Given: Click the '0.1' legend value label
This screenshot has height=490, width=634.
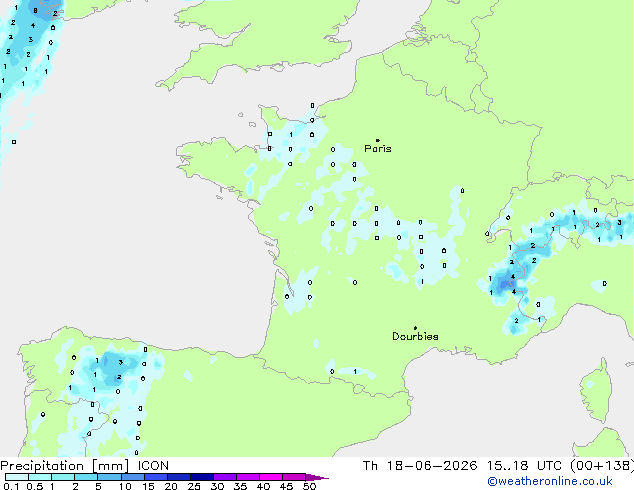Looking at the screenshot, I should (x=11, y=486).
